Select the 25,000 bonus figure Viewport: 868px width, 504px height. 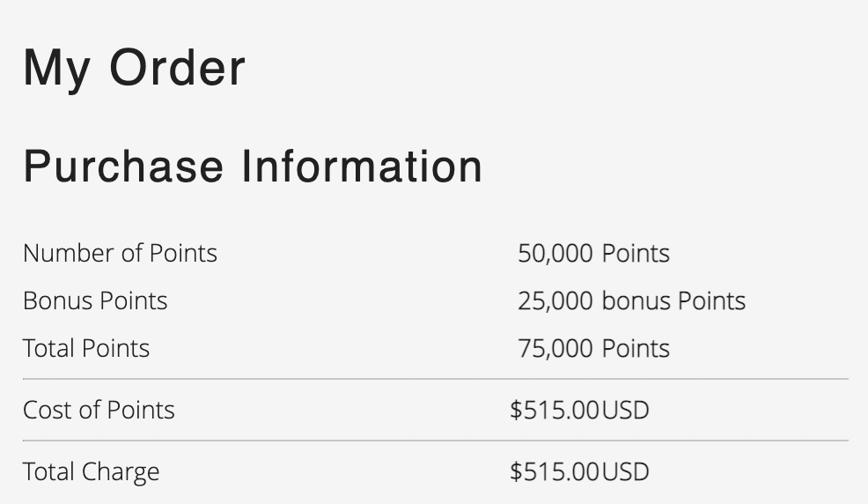(x=555, y=301)
